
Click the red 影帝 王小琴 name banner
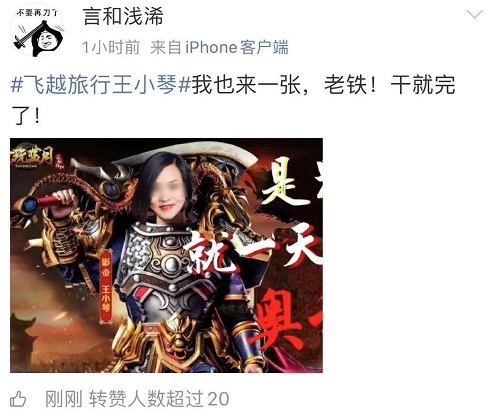tap(106, 288)
